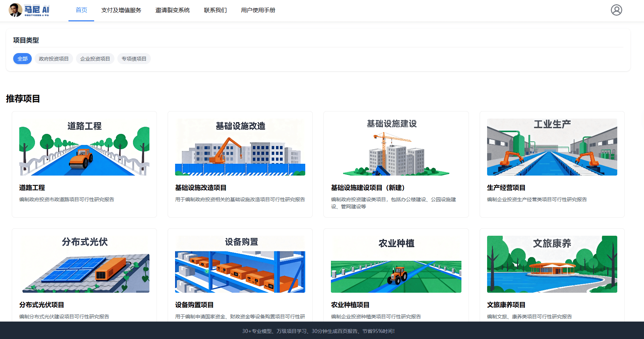Image resolution: width=644 pixels, height=339 pixels.
Task: Switch to the 首页 tab
Action: pyautogui.click(x=81, y=10)
